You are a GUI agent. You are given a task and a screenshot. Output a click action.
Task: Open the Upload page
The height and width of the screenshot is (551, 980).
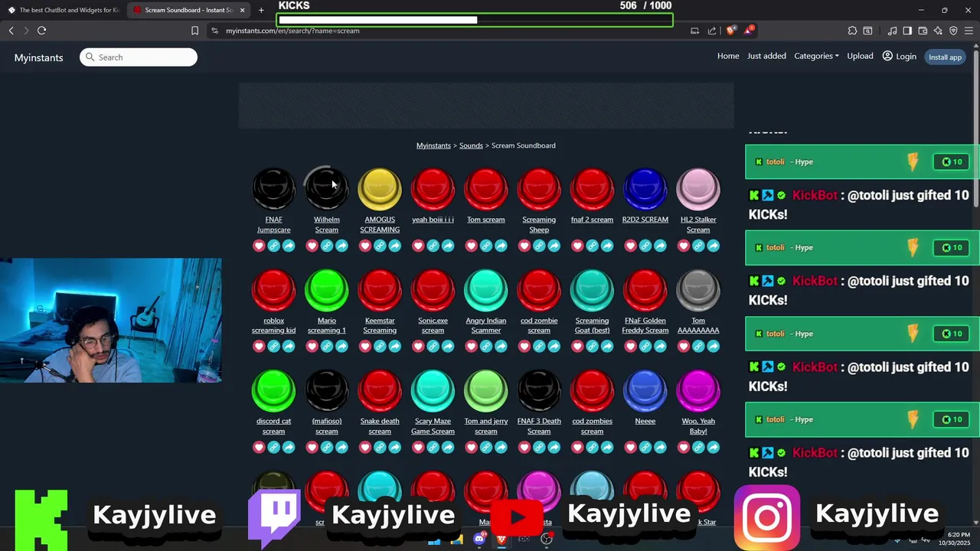[860, 56]
